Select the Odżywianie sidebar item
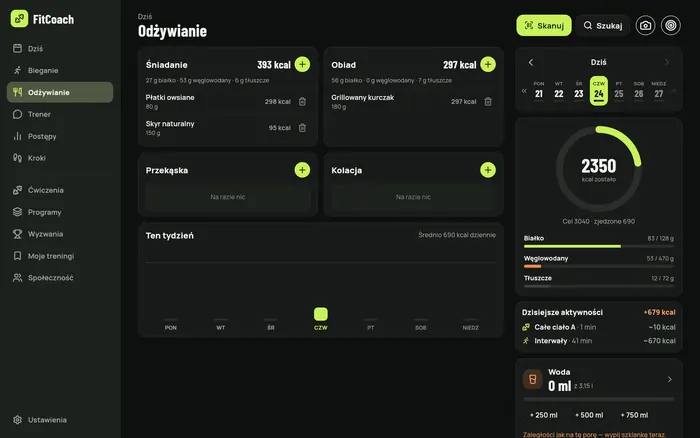The width and height of the screenshot is (700, 438). pos(60,92)
